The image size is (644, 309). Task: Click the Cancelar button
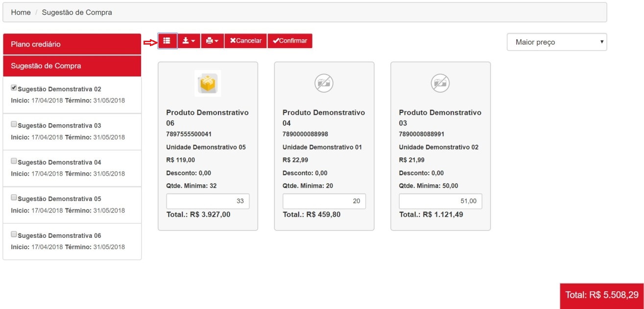point(246,41)
